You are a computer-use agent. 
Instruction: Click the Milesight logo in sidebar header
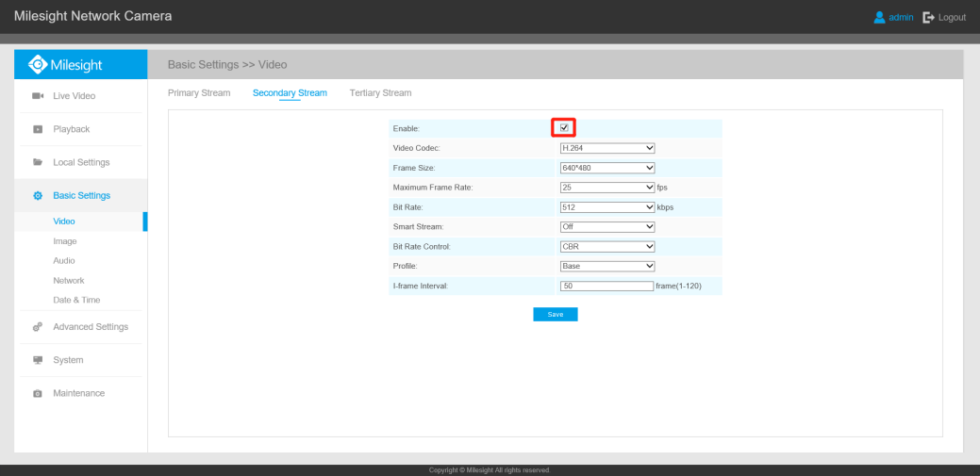point(65,64)
